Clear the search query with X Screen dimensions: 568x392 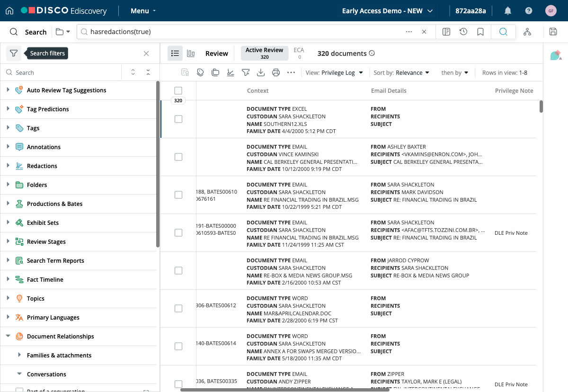(x=424, y=32)
